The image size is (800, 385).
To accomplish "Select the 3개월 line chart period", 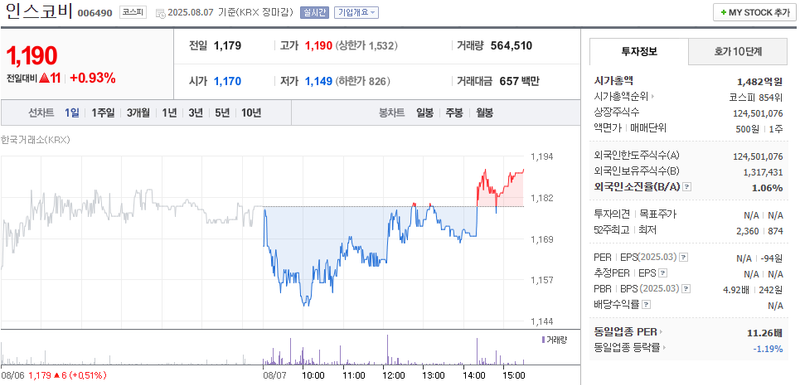I will [x=138, y=113].
